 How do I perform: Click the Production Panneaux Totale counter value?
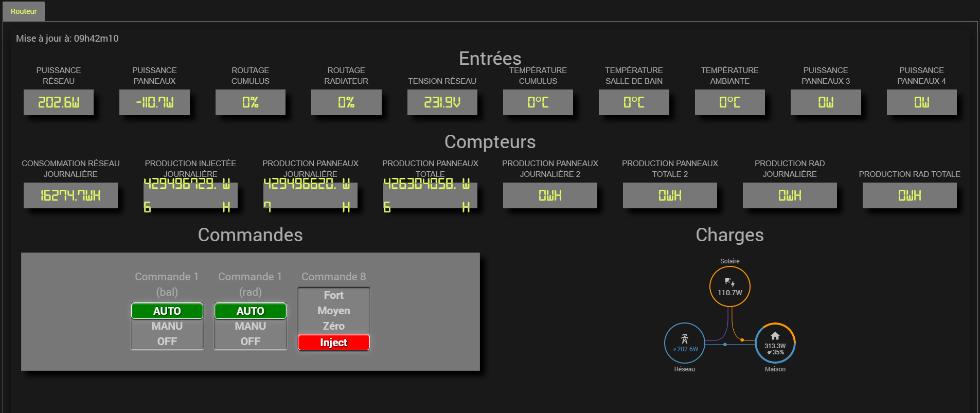coord(430,195)
